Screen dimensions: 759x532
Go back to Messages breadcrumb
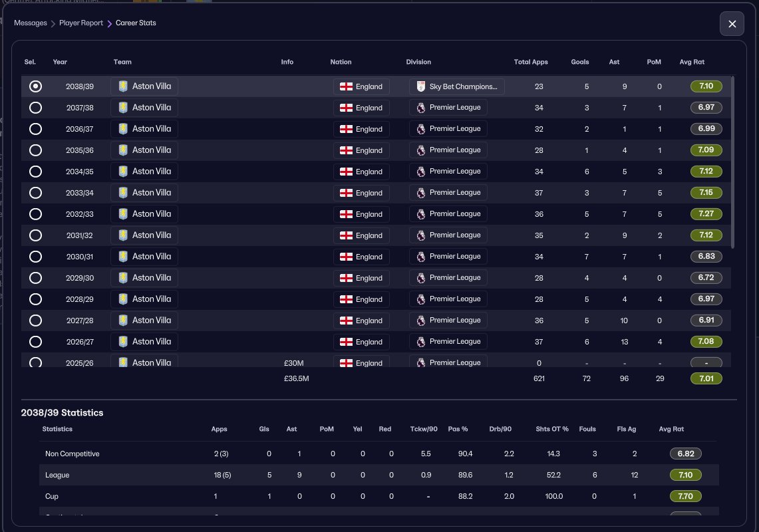click(31, 23)
